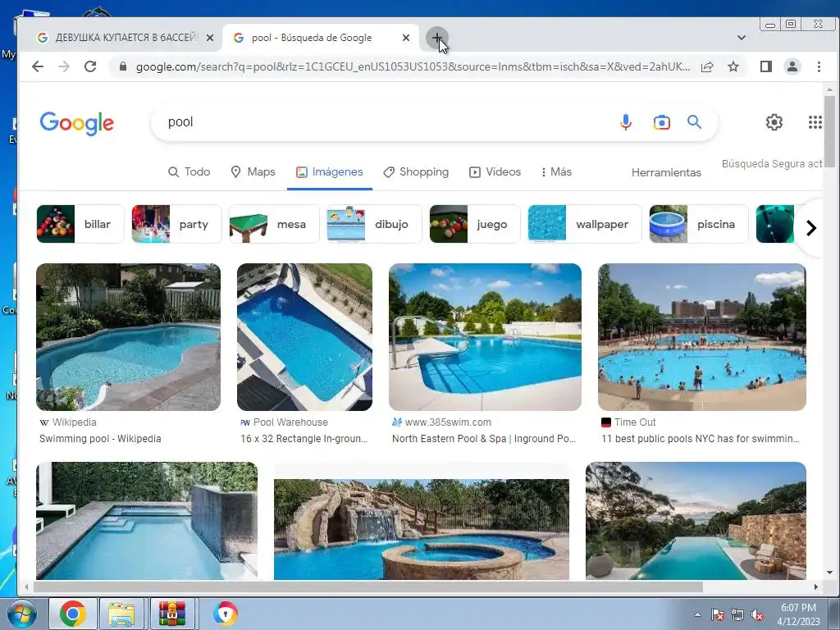Filter images by mesa chip
This screenshot has height=630, width=840.
pos(274,224)
